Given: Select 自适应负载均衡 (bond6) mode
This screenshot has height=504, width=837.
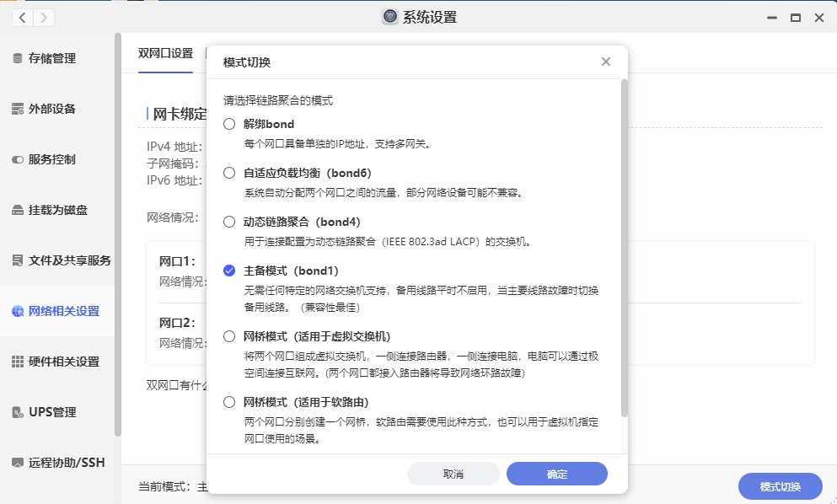Looking at the screenshot, I should pyautogui.click(x=229, y=173).
